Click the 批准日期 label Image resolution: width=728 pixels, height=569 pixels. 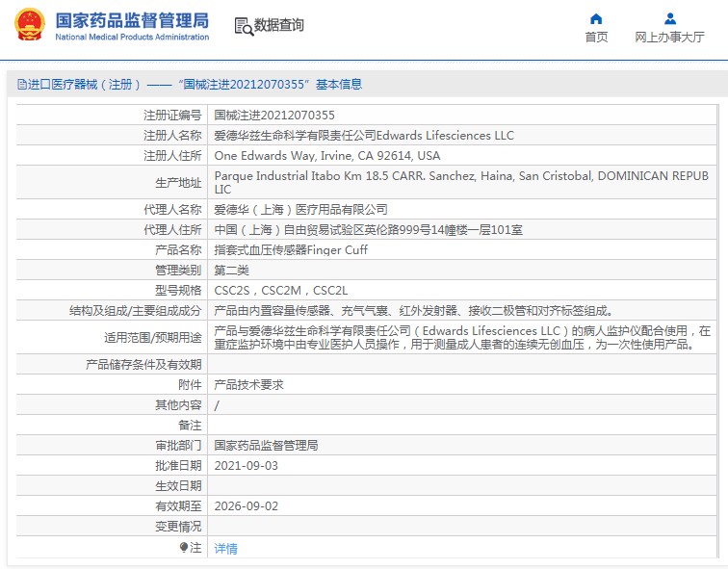[x=178, y=466]
